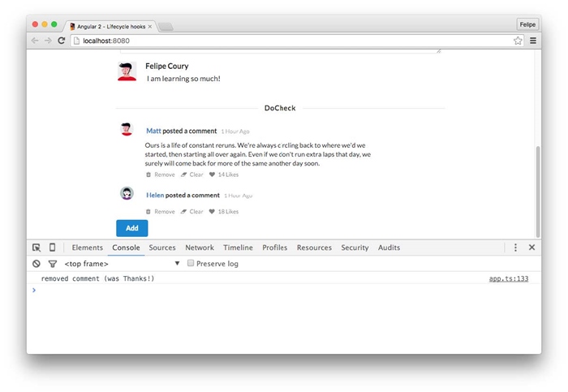Open the app.ts:133 source link
The height and width of the screenshot is (392, 568).
click(x=508, y=278)
